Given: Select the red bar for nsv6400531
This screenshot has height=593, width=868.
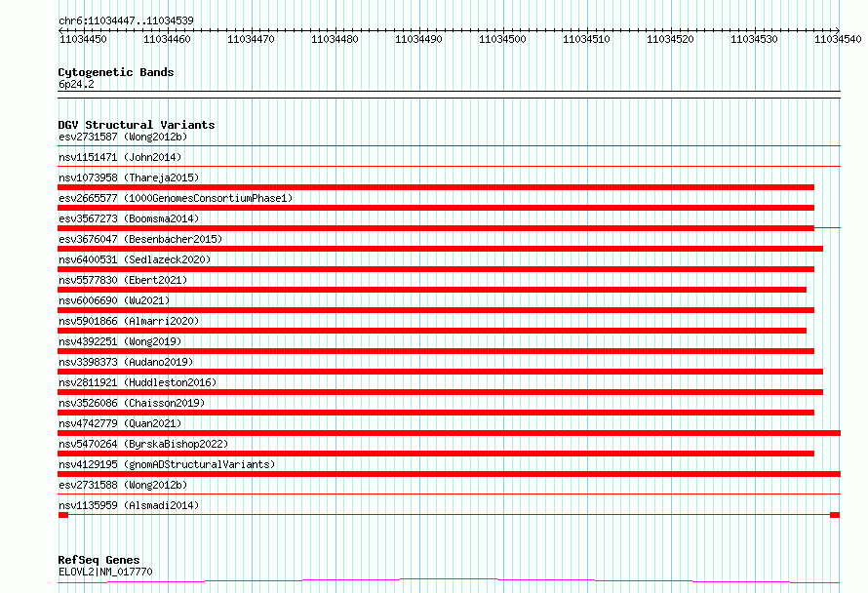Looking at the screenshot, I should [x=436, y=269].
